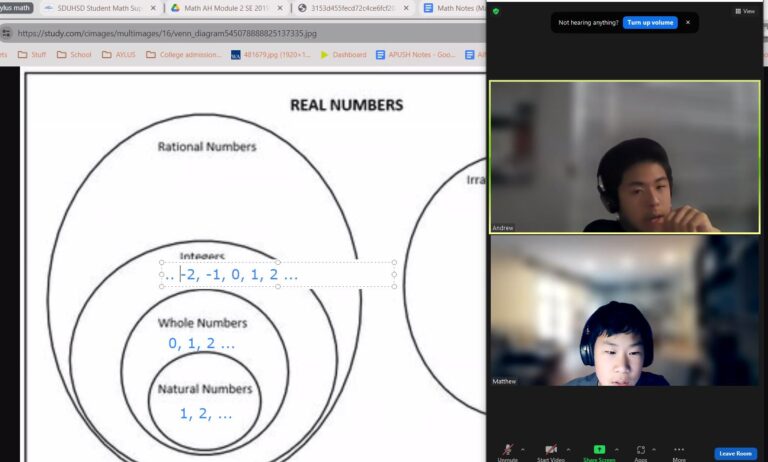The width and height of the screenshot is (768, 462).
Task: Click the 'Natural Numbers' label
Action: [x=205, y=389]
